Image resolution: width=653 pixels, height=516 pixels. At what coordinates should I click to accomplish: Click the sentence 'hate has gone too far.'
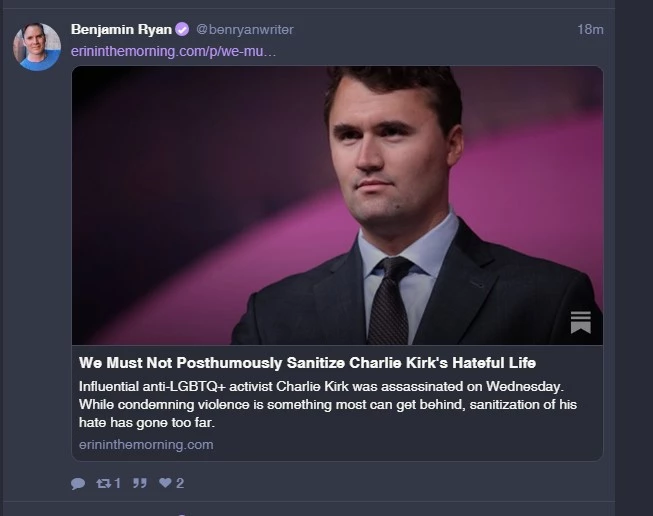coord(147,423)
